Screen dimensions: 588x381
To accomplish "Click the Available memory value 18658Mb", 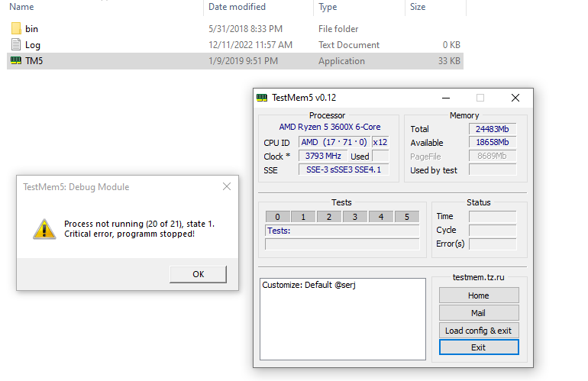I will tap(493, 143).
